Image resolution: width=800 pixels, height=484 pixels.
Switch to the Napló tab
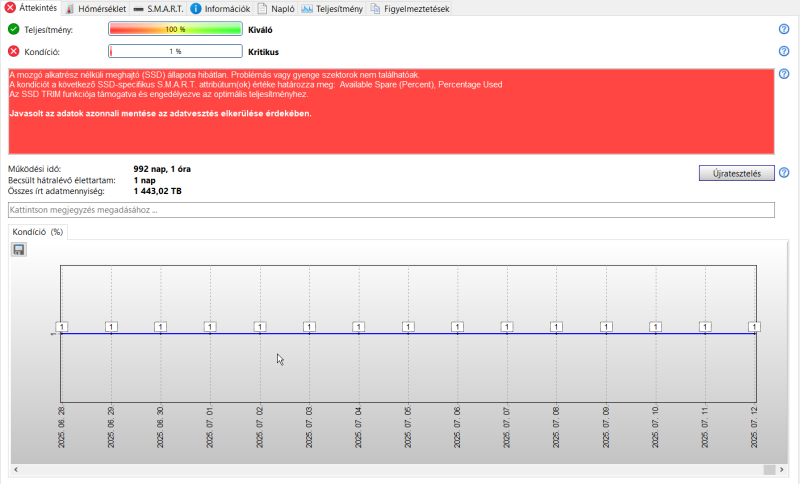pyautogui.click(x=276, y=9)
